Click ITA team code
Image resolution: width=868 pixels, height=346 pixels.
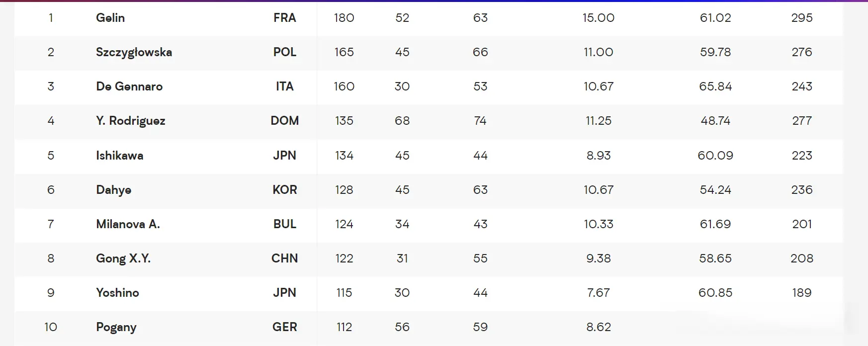click(x=285, y=86)
